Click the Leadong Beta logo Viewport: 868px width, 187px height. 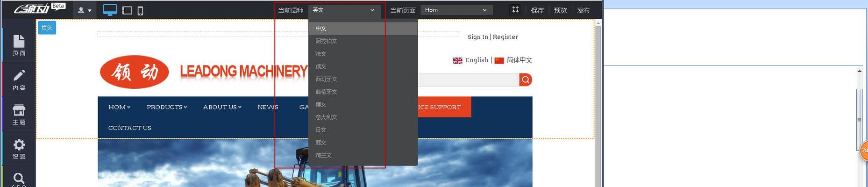tap(40, 8)
